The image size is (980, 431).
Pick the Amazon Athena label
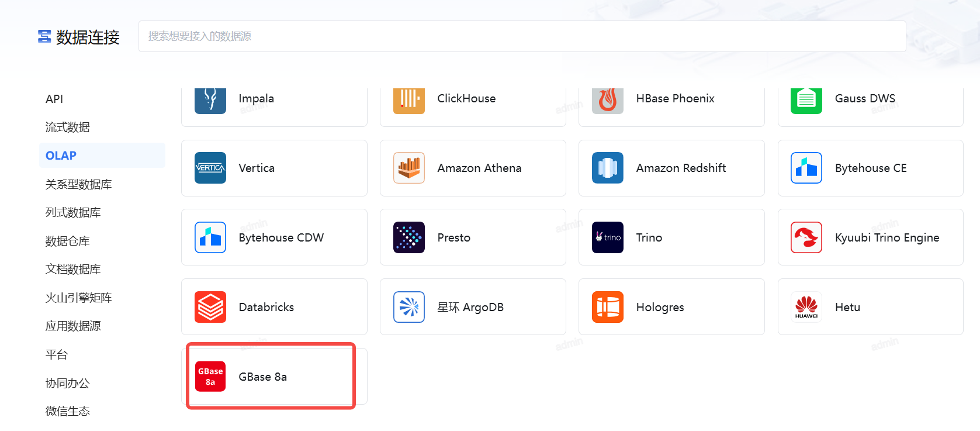coord(479,168)
